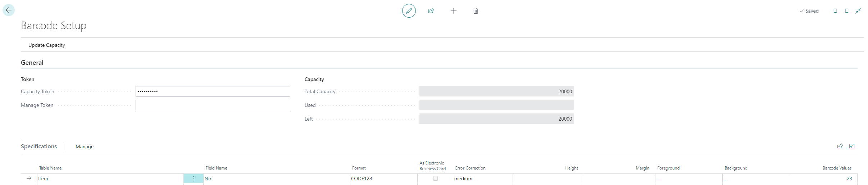Click the Foreground color cell in the Item row

tap(688, 179)
